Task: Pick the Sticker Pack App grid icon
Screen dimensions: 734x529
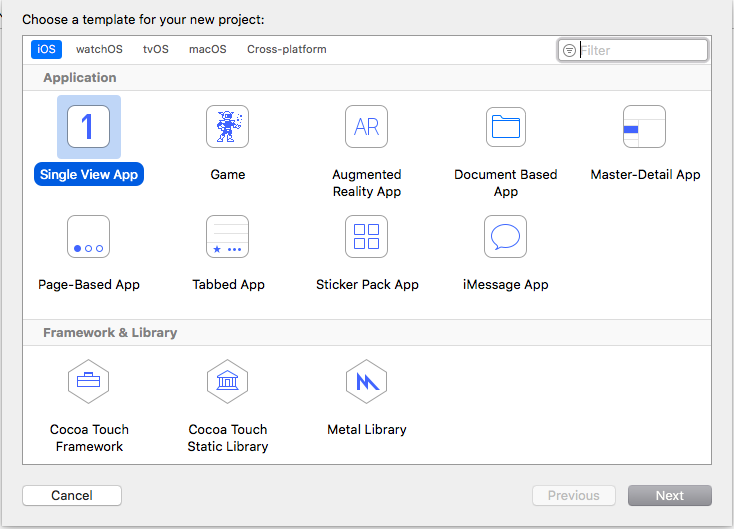Action: 367,236
